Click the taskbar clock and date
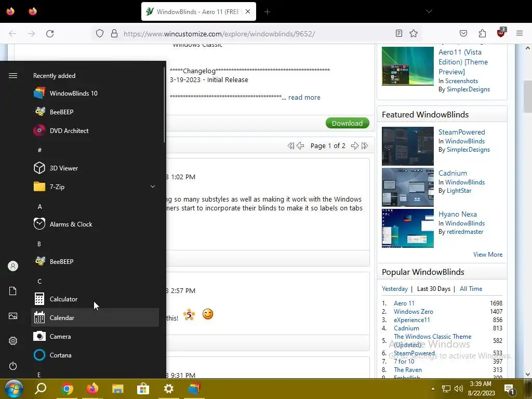Image resolution: width=532 pixels, height=399 pixels. [482, 389]
